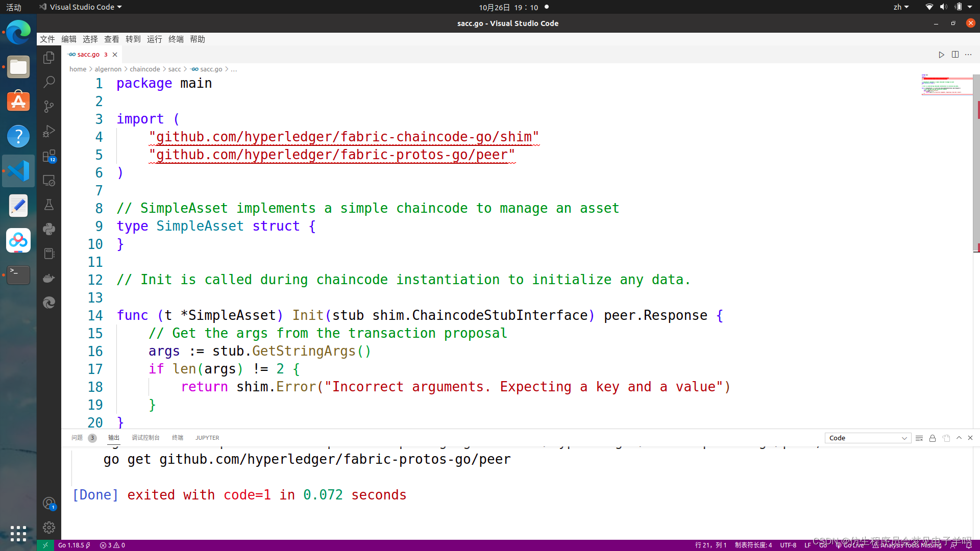Open the Python view in activity bar
This screenshot has height=551, width=980.
point(49,229)
